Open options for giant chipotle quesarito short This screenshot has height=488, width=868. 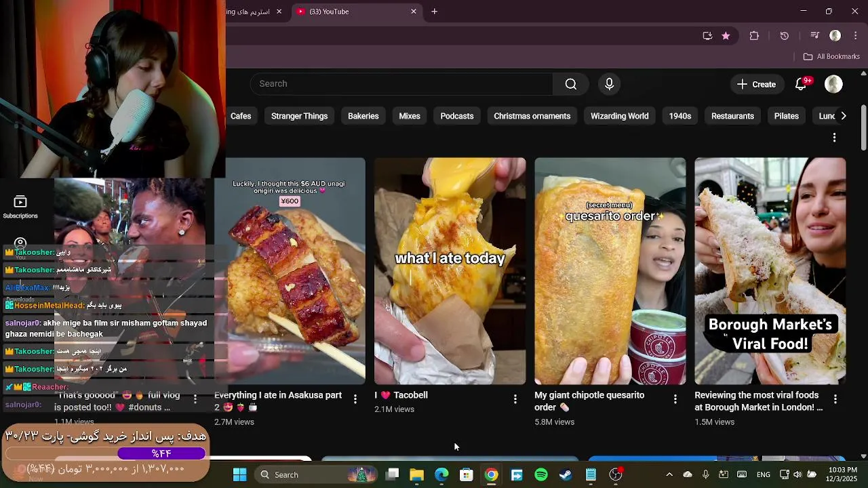click(675, 399)
